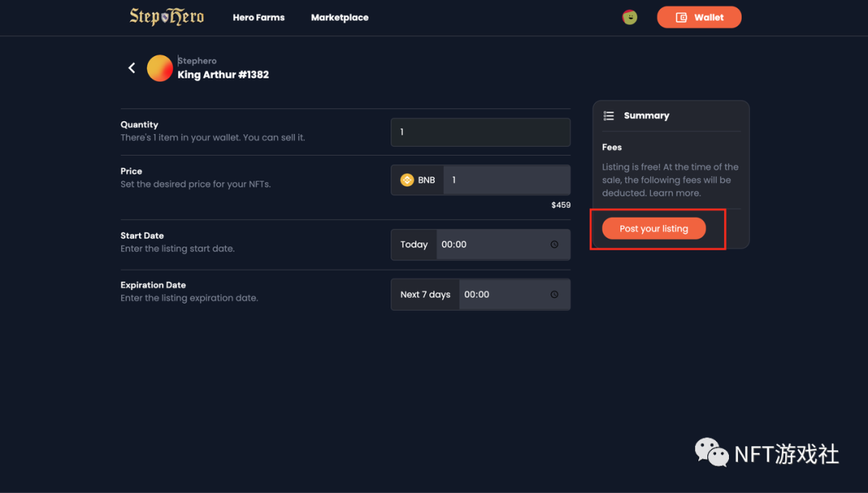This screenshot has width=868, height=493.
Task: Click the BNB coin icon
Action: click(x=407, y=180)
